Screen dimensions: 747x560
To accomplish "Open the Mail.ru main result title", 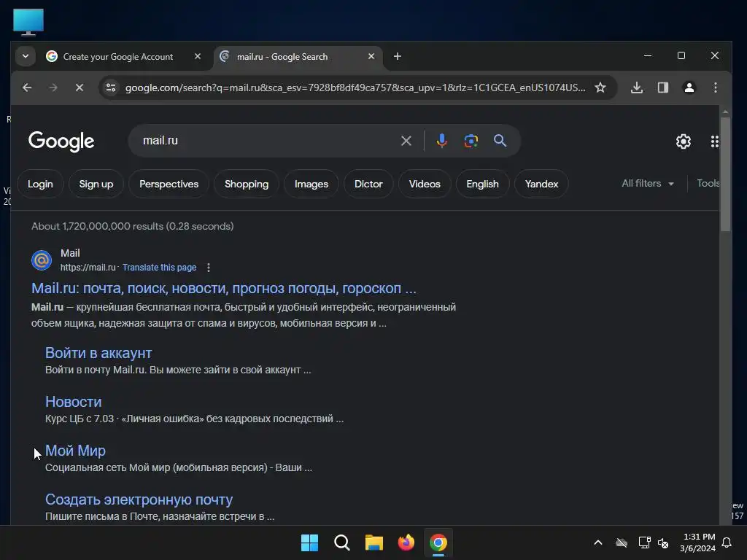I will pos(224,288).
